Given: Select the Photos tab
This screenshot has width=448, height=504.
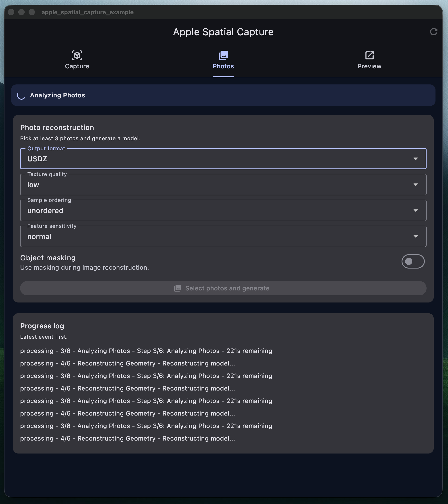Looking at the screenshot, I should point(223,60).
